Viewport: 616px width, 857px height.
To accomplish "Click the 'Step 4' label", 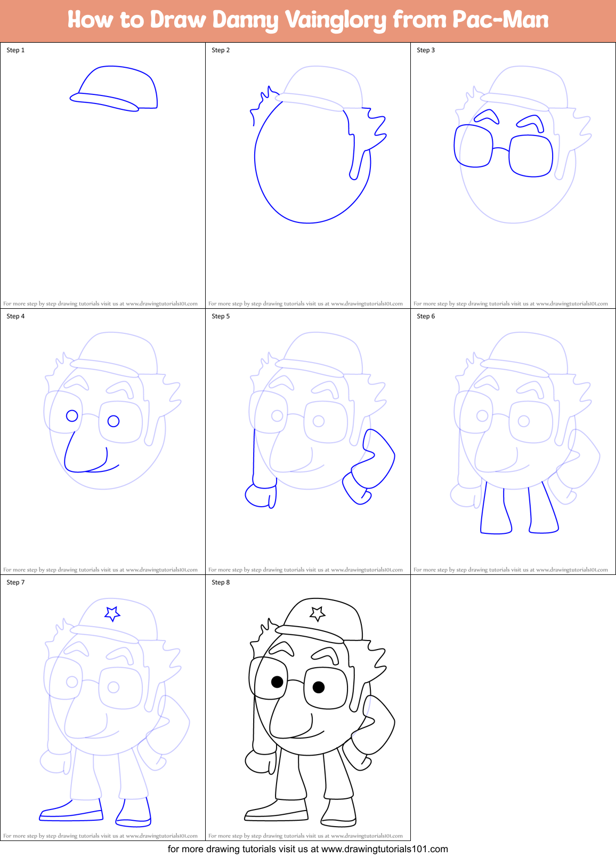I will tap(15, 316).
